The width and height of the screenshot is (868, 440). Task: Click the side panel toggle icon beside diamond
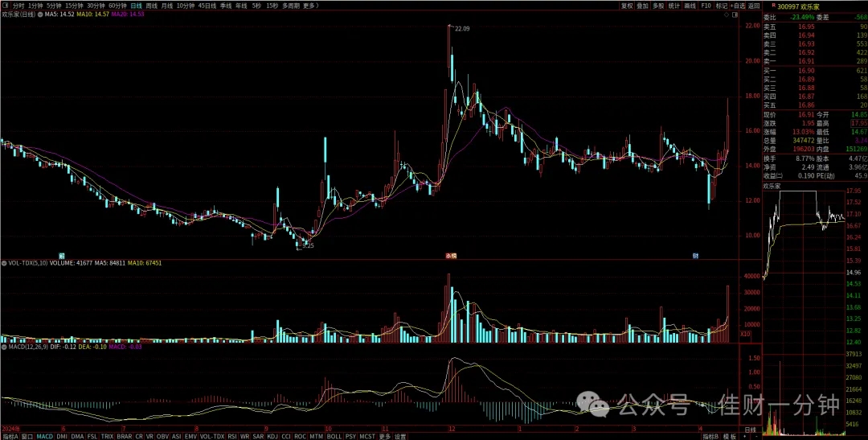735,14
